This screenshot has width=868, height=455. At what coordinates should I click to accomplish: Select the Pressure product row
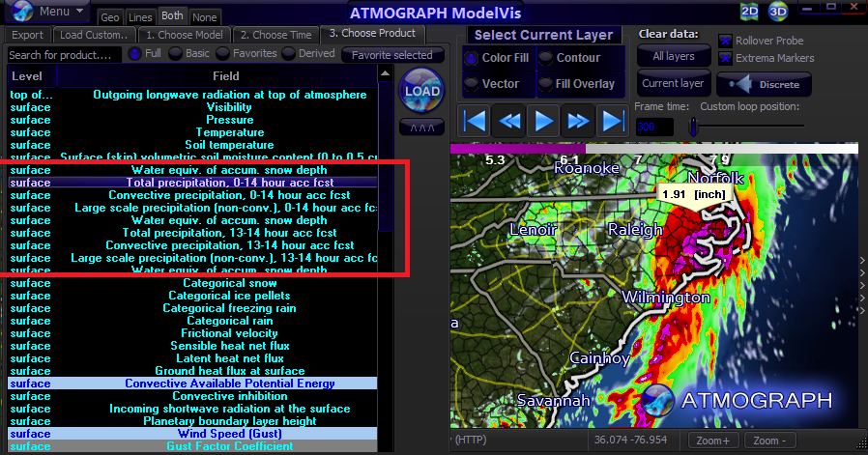coord(192,120)
